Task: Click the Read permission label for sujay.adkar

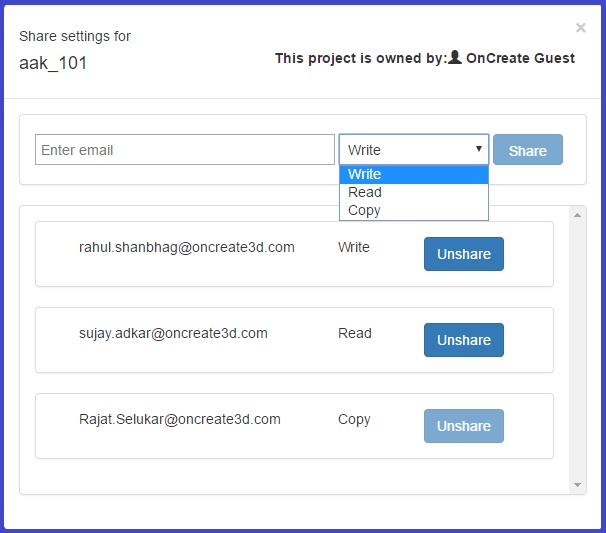Action: [x=355, y=333]
